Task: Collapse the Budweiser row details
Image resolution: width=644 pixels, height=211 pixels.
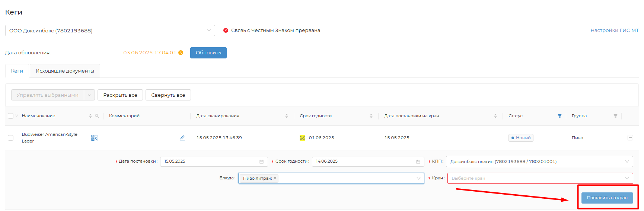Action: (630, 138)
